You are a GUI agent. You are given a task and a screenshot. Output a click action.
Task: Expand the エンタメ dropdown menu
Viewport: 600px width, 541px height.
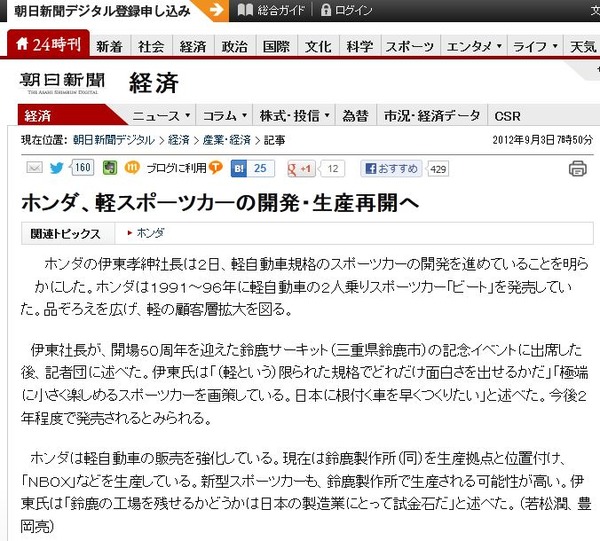pos(474,46)
